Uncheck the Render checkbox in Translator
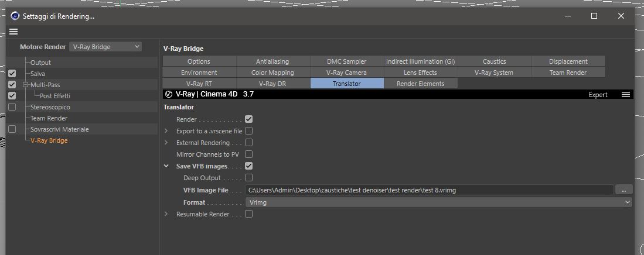Image resolution: width=644 pixels, height=255 pixels. point(248,119)
